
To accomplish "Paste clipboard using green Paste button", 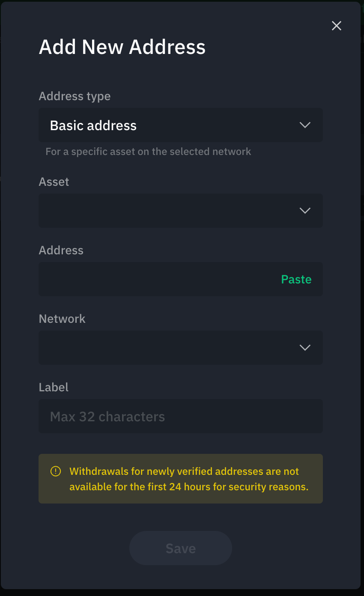I will point(296,279).
